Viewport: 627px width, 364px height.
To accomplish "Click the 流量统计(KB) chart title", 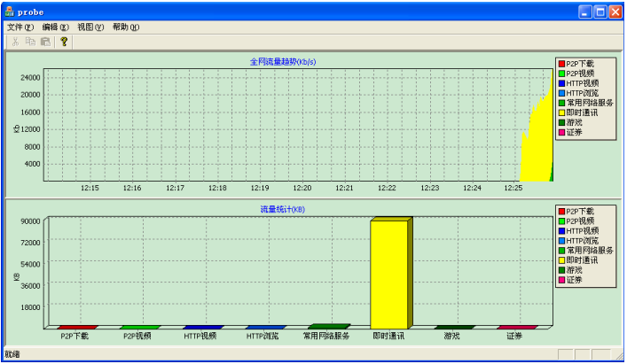I will tap(283, 210).
